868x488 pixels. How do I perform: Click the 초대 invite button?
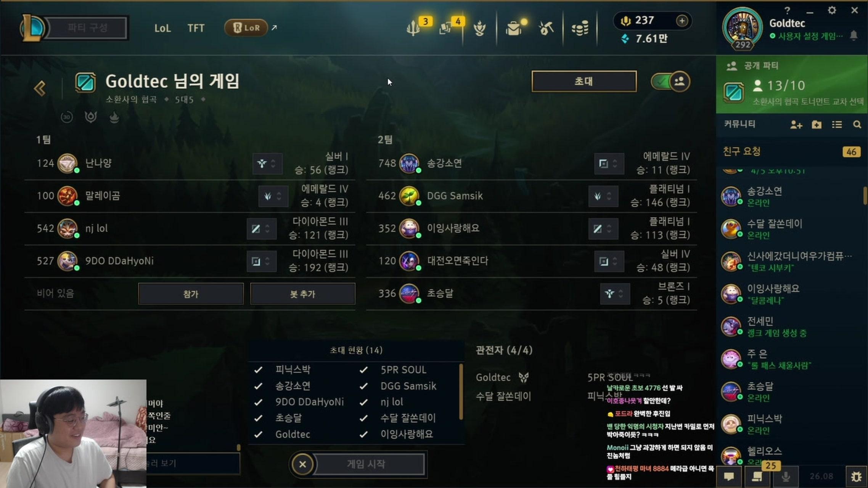click(584, 81)
